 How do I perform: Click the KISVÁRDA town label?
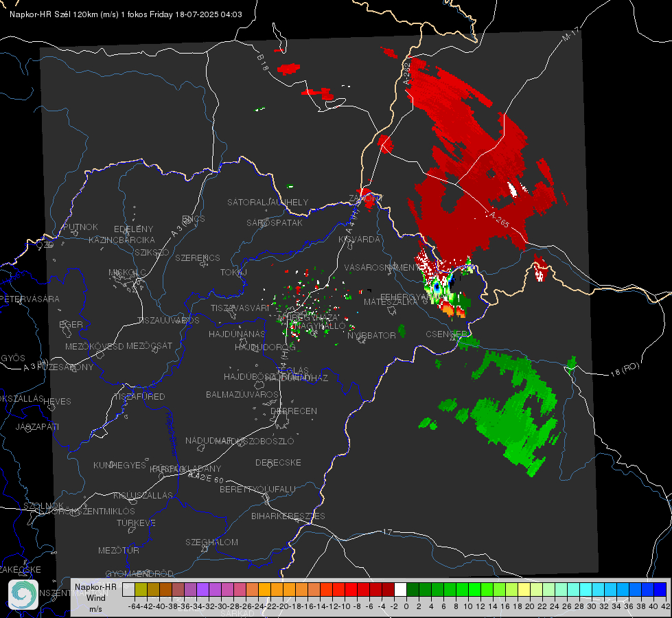click(359, 240)
